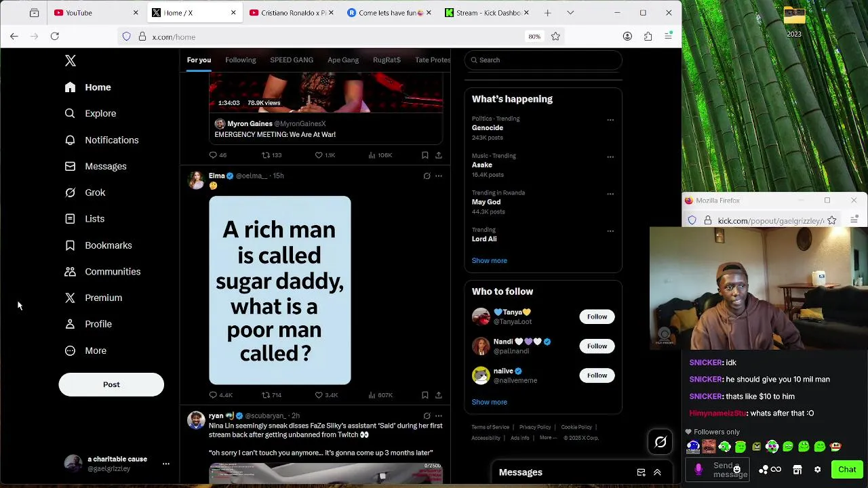Image resolution: width=868 pixels, height=488 pixels.
Task: Click the X logo in sidebar
Action: [71, 61]
